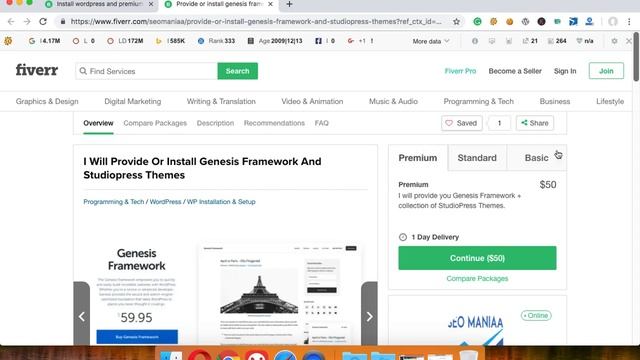This screenshot has height=360, width=640.
Task: Open the Lifestyle category
Action: click(x=610, y=101)
